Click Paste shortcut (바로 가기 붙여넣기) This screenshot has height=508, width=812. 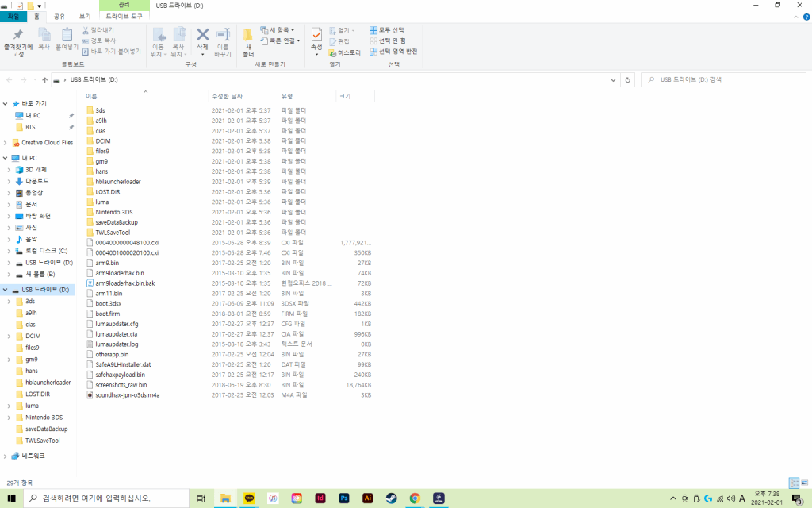coord(111,52)
